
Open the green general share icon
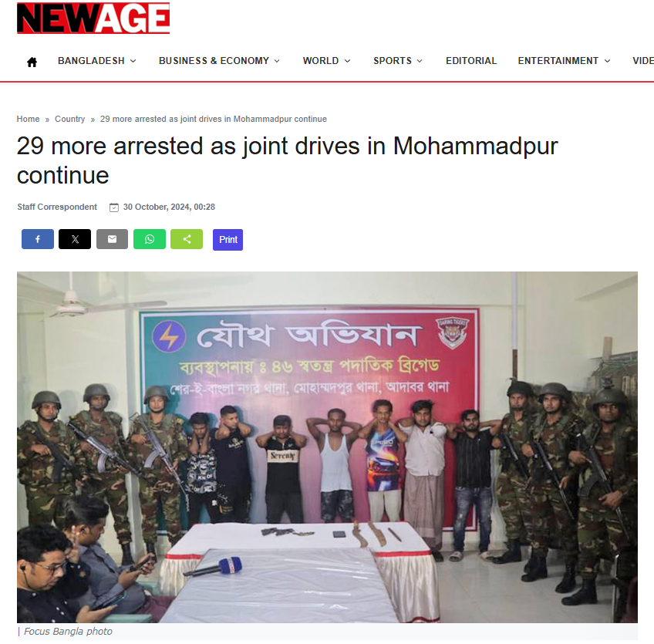[x=187, y=239]
